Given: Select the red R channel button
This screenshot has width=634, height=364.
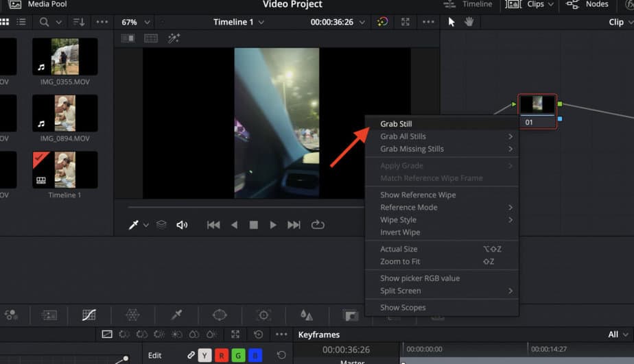Looking at the screenshot, I should tap(222, 356).
